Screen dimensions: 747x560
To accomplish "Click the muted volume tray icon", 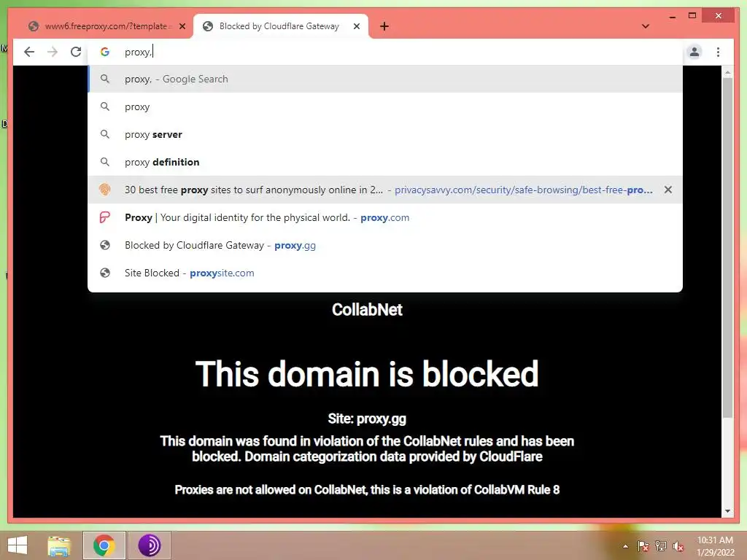I will [x=678, y=546].
